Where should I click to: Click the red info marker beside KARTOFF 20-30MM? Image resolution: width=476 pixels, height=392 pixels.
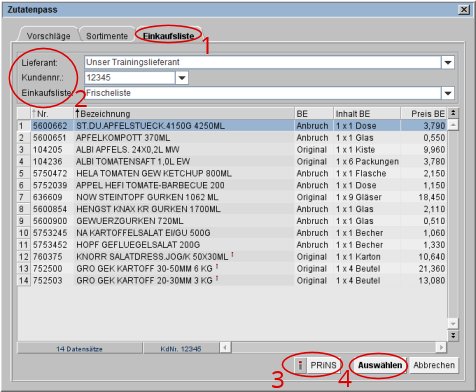(217, 278)
